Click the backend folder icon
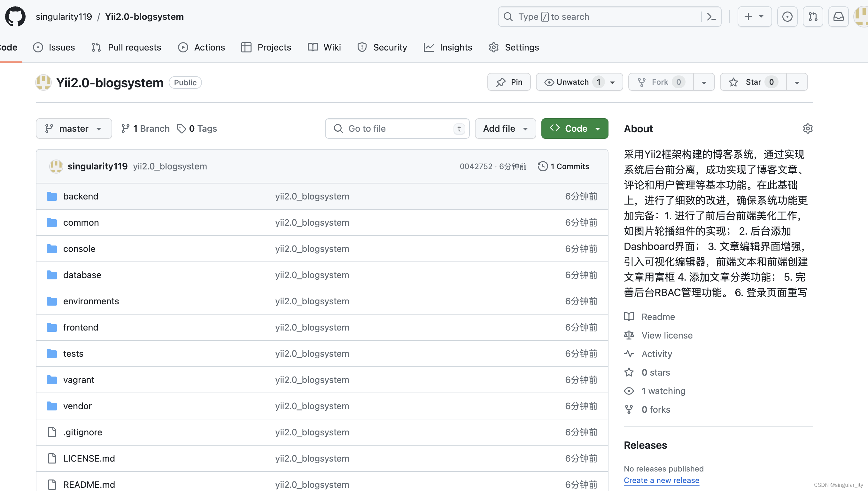 (x=51, y=196)
